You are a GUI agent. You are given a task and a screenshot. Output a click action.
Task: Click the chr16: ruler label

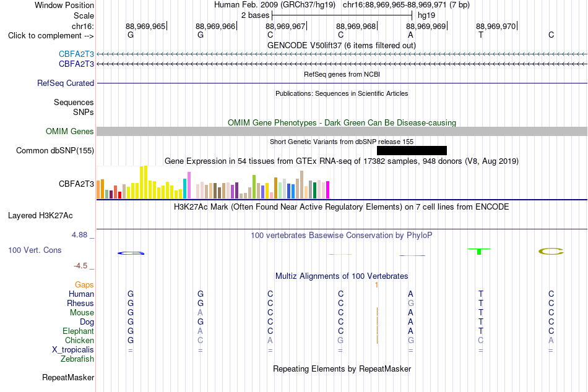[82, 26]
